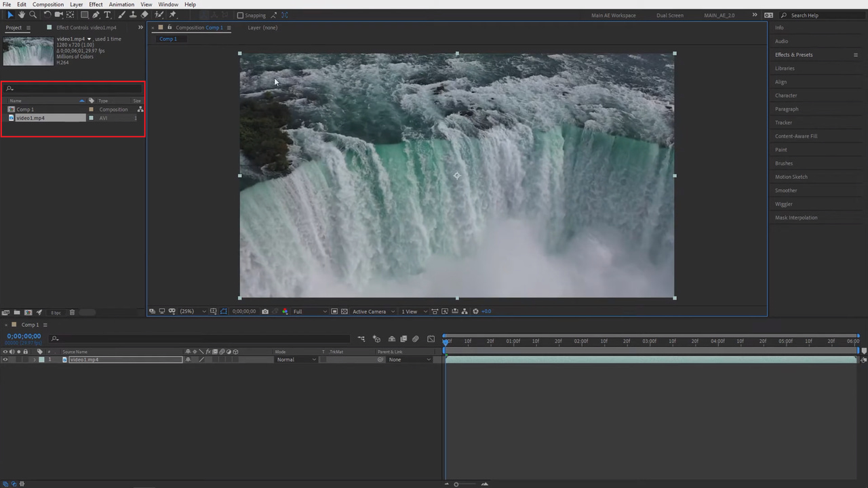Screen dimensions: 868x488
Task: Click the 8 bpc color depth setting
Action: tap(56, 312)
